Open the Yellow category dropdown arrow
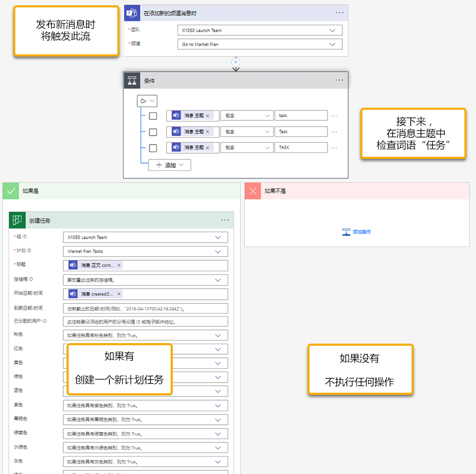Image resolution: width=476 pixels, height=474 pixels. (x=218, y=363)
